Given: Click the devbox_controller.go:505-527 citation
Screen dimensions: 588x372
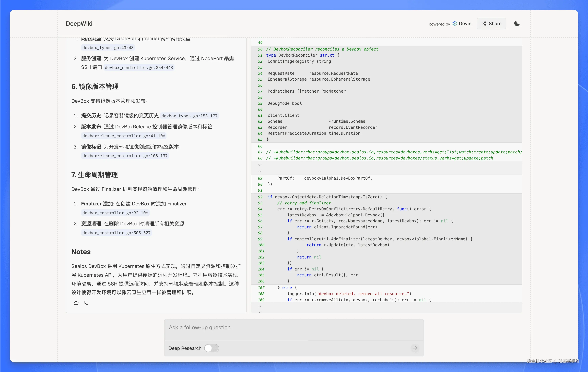Looking at the screenshot, I should (x=116, y=233).
